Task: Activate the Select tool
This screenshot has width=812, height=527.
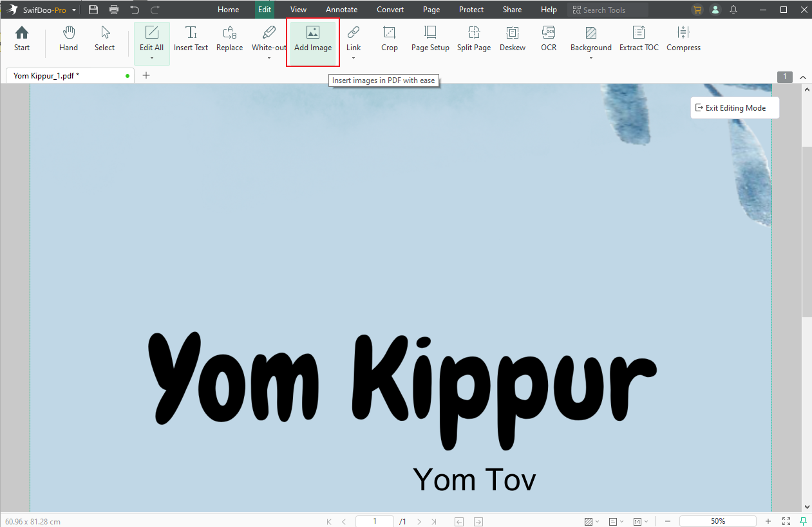Action: tap(104, 37)
